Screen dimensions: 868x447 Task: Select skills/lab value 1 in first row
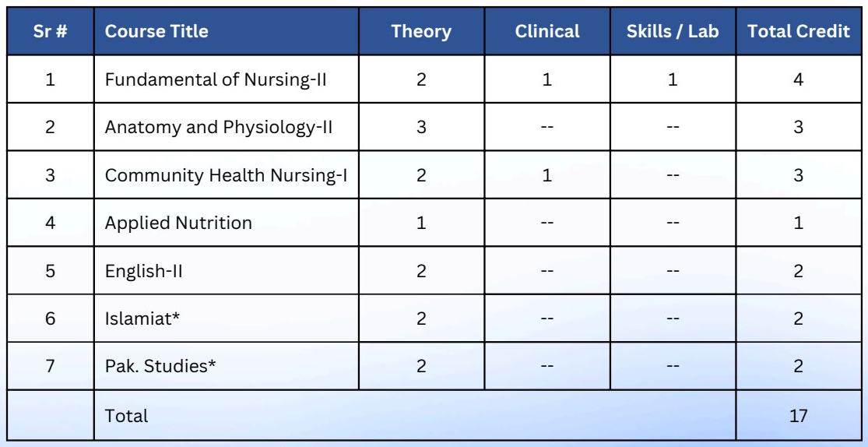(x=673, y=79)
